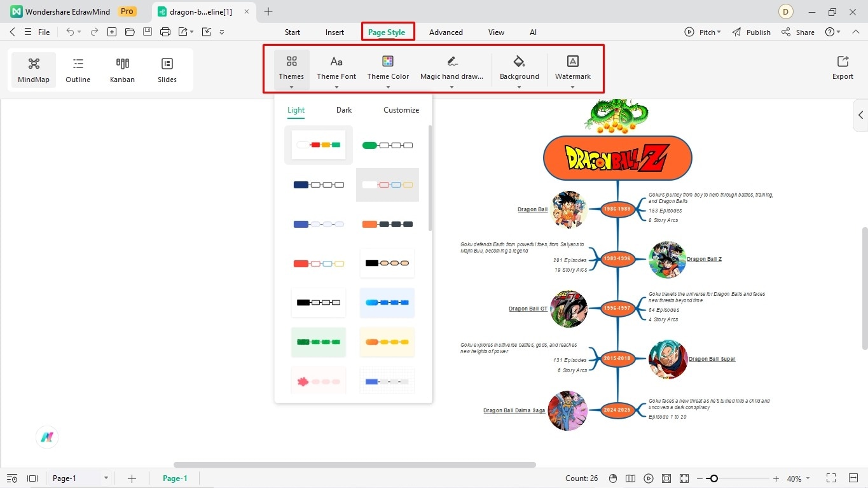Click the map-style icon in the status bar
The image size is (868, 488).
(630, 478)
